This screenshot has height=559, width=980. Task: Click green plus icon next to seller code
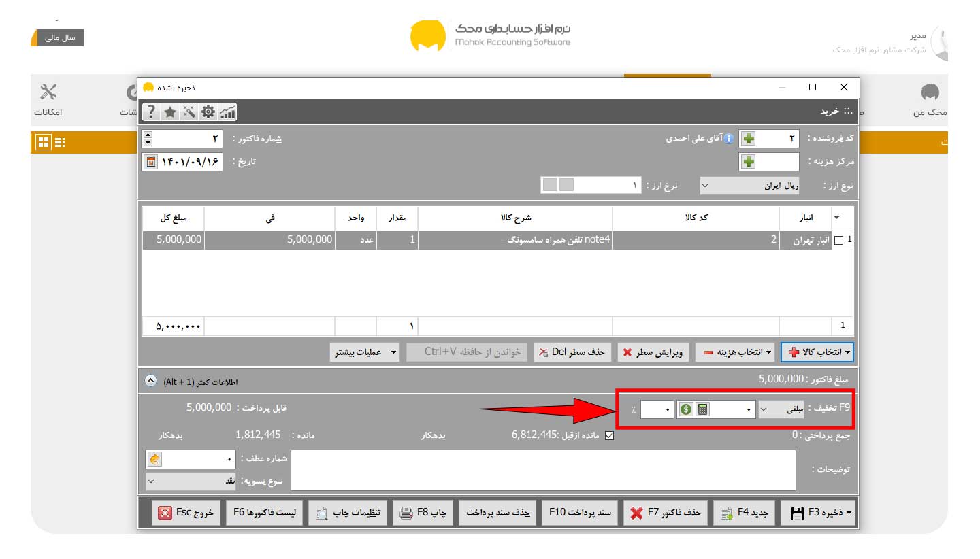pyautogui.click(x=749, y=139)
